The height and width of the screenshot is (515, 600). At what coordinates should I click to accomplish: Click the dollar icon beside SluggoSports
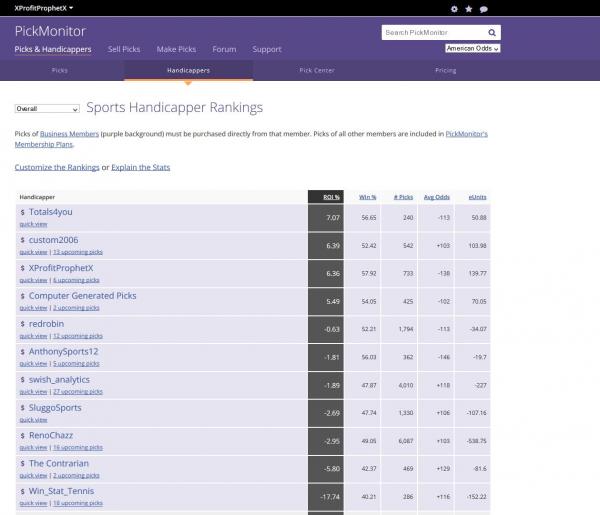[x=23, y=408]
